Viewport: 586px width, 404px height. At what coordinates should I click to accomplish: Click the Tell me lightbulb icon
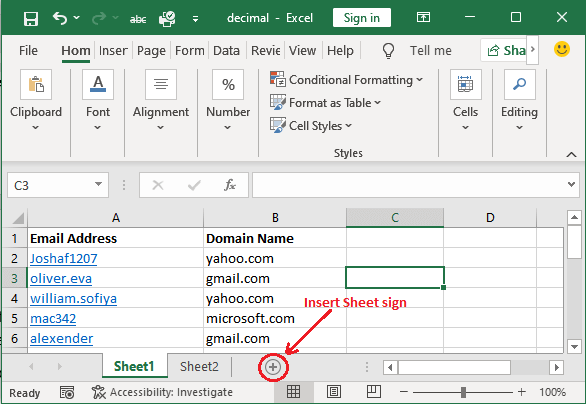point(388,50)
